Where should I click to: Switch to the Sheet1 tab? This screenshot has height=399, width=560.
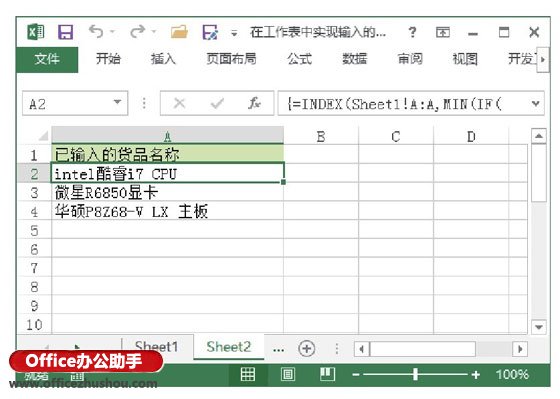156,346
